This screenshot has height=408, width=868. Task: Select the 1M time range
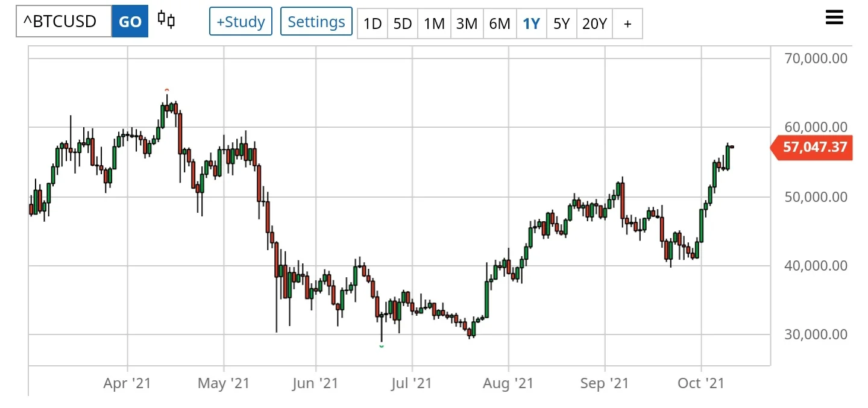[434, 24]
